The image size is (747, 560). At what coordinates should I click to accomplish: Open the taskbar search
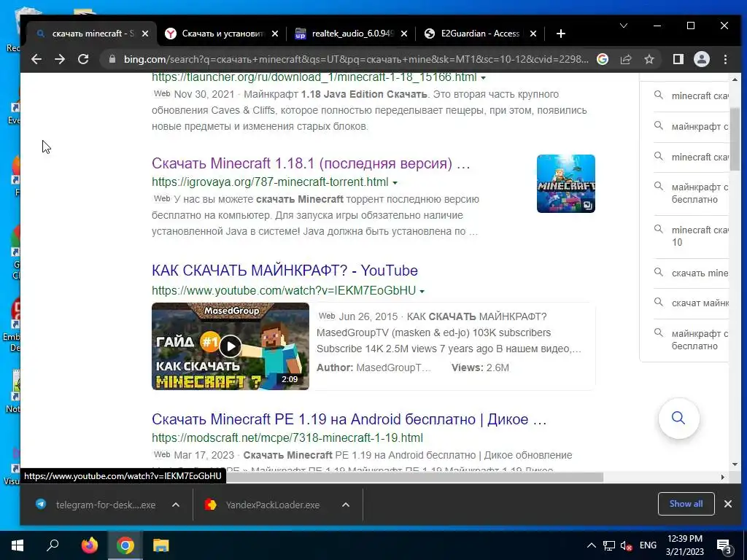point(53,545)
